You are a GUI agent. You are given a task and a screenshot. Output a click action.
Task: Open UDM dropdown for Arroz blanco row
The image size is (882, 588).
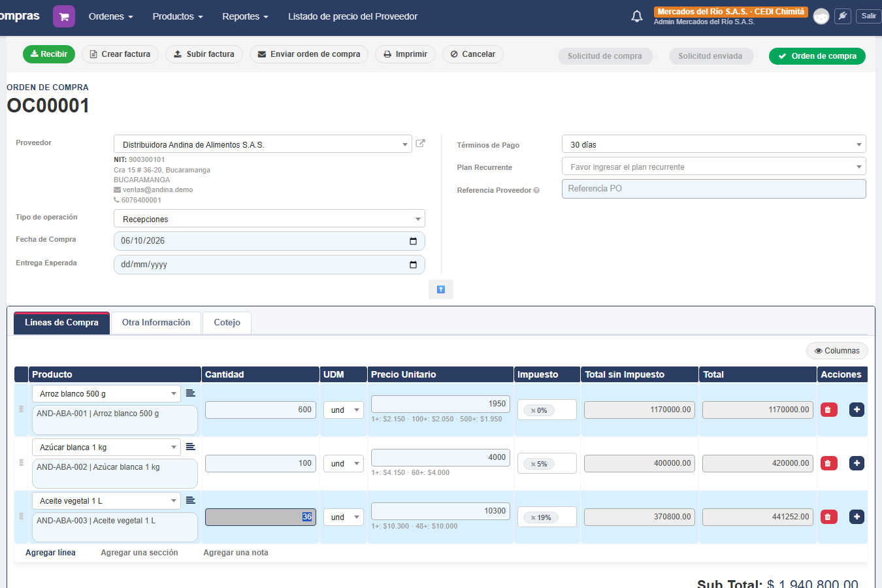click(x=344, y=410)
